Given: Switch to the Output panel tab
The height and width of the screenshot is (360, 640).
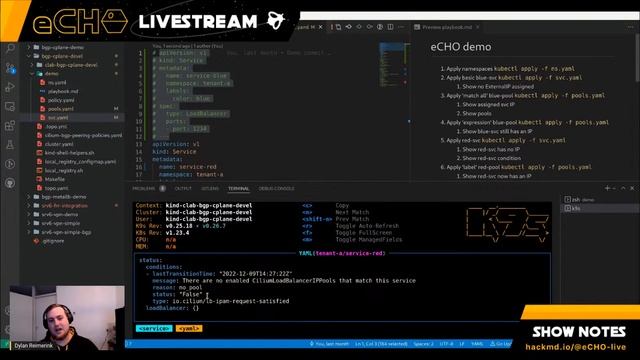Looking at the screenshot, I should click(183, 189).
